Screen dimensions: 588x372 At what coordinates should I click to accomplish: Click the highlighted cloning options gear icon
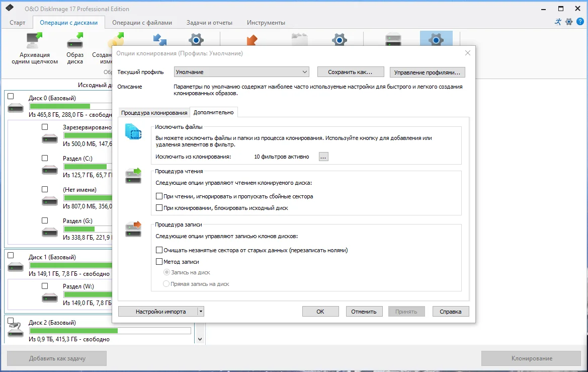coord(436,39)
